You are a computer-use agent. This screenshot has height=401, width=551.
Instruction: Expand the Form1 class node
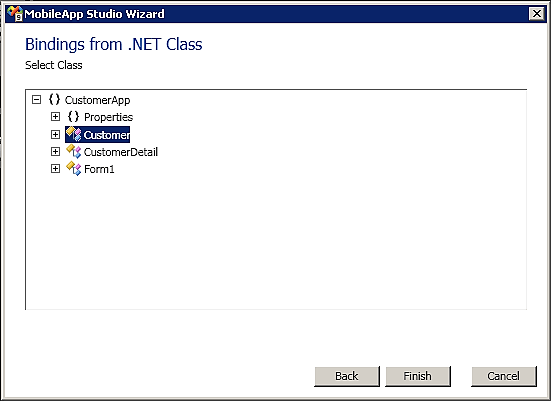(x=55, y=169)
